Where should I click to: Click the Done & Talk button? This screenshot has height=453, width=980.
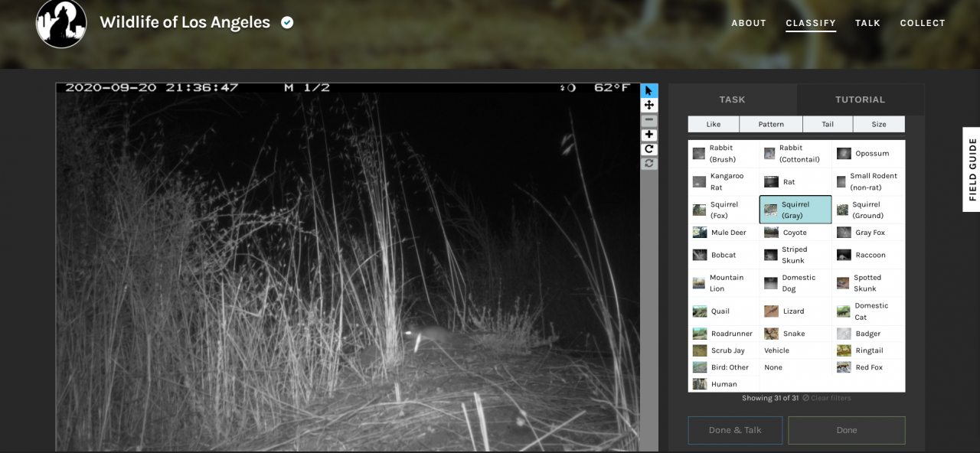click(x=735, y=430)
